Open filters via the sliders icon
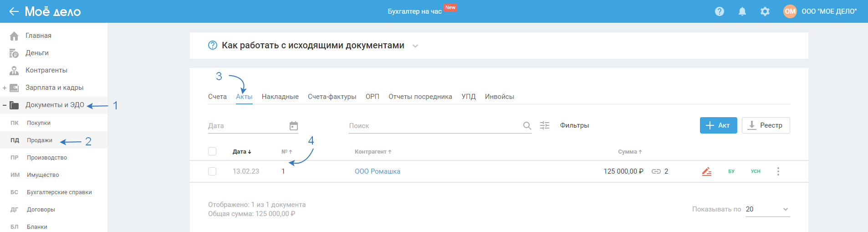Viewport: 868px width, 232px height. pos(545,125)
